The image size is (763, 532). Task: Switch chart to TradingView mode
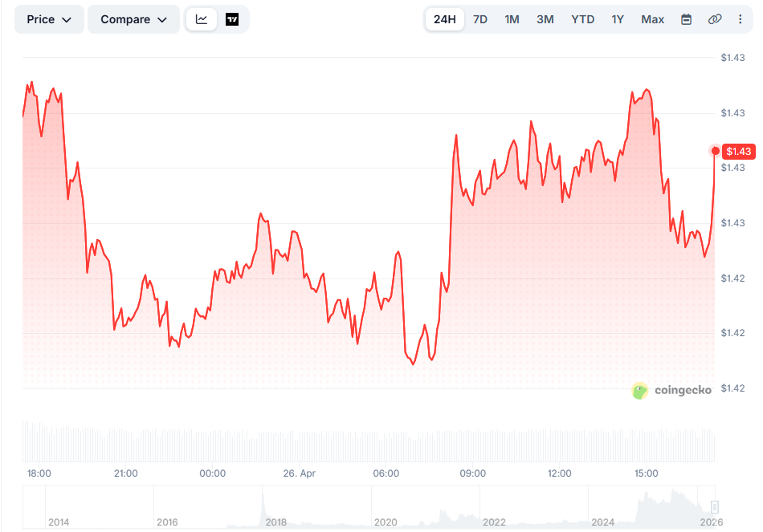coord(232,18)
